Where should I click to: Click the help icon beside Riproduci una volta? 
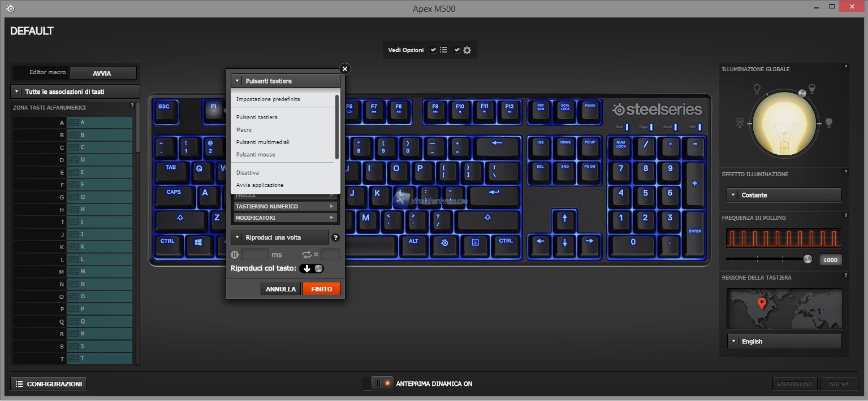click(335, 238)
